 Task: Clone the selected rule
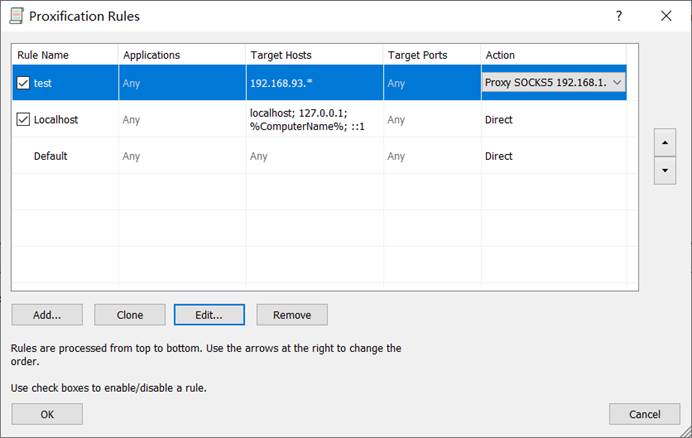[x=129, y=315]
